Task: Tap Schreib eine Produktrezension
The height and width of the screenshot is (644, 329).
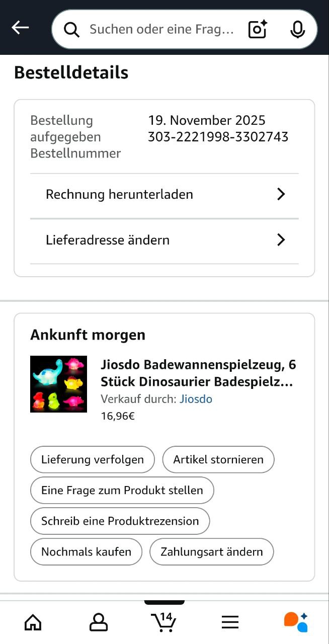Action: click(120, 521)
